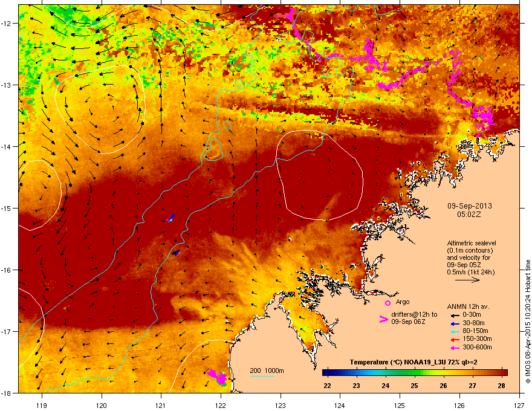
Task: Click the date label 09-Sep-2013
Action: (469, 206)
